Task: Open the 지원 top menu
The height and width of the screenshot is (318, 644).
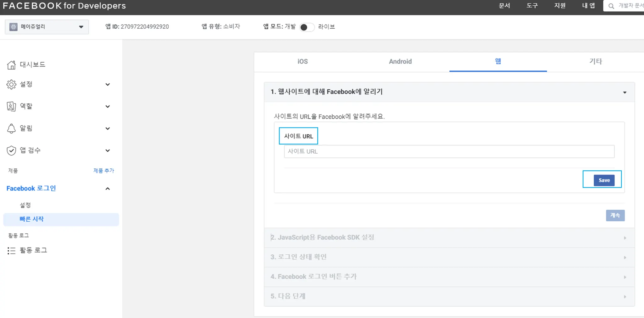Action: tap(560, 6)
